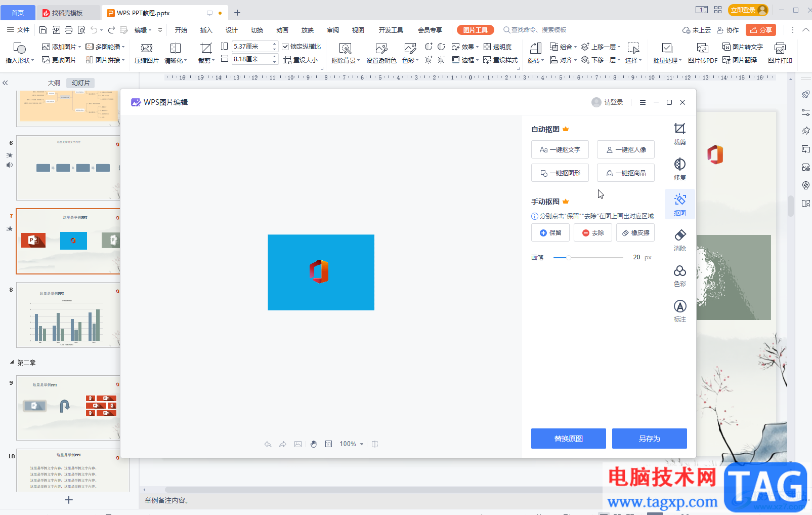Open the 开始 ribbon tab

[x=181, y=30]
